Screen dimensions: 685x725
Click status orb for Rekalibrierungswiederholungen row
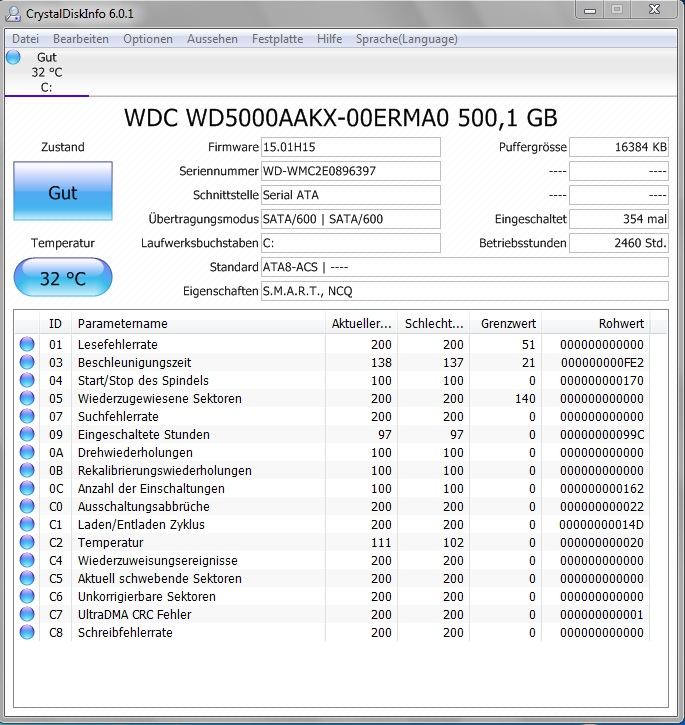(x=27, y=470)
